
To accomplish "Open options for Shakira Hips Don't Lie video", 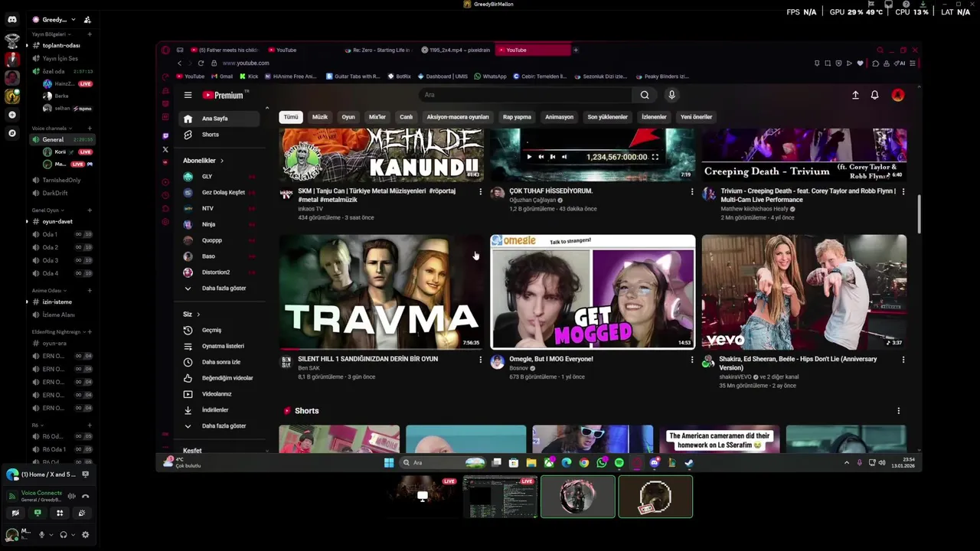I will click(903, 360).
